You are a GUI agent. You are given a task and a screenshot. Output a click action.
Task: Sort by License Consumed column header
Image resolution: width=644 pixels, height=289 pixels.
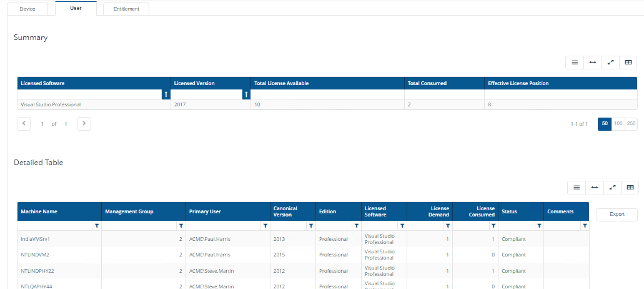[475, 211]
